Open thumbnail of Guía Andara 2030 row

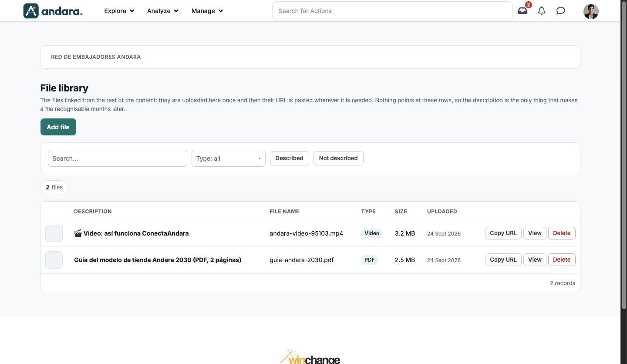54,260
